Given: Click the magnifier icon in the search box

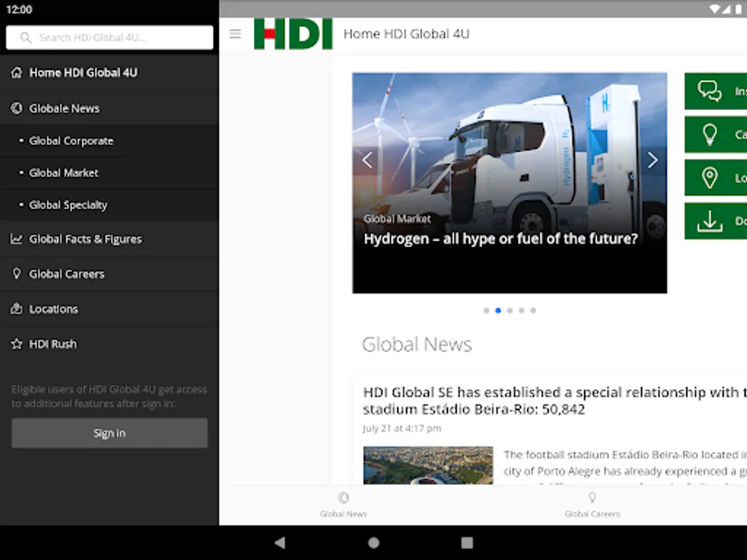Looking at the screenshot, I should (x=26, y=37).
